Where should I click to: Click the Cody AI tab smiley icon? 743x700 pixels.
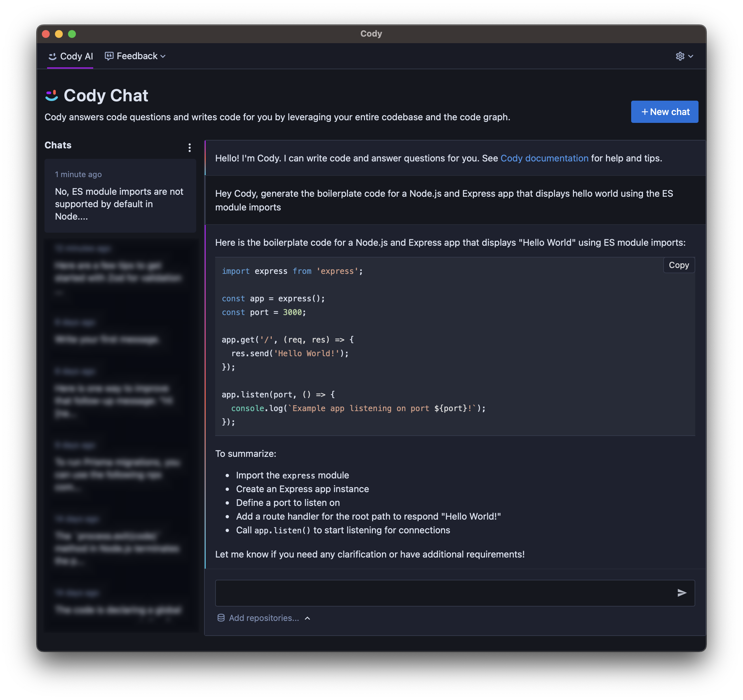tap(52, 57)
